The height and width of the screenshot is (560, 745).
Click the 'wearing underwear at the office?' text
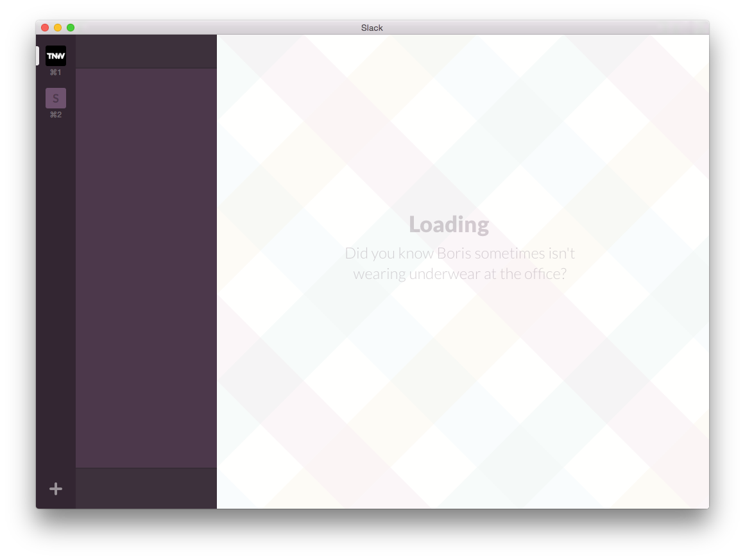460,274
